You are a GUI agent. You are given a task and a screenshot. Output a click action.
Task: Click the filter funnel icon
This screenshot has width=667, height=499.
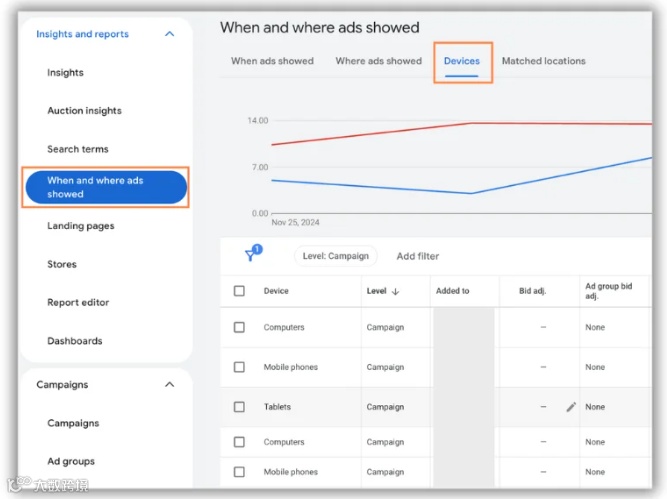[x=251, y=256]
